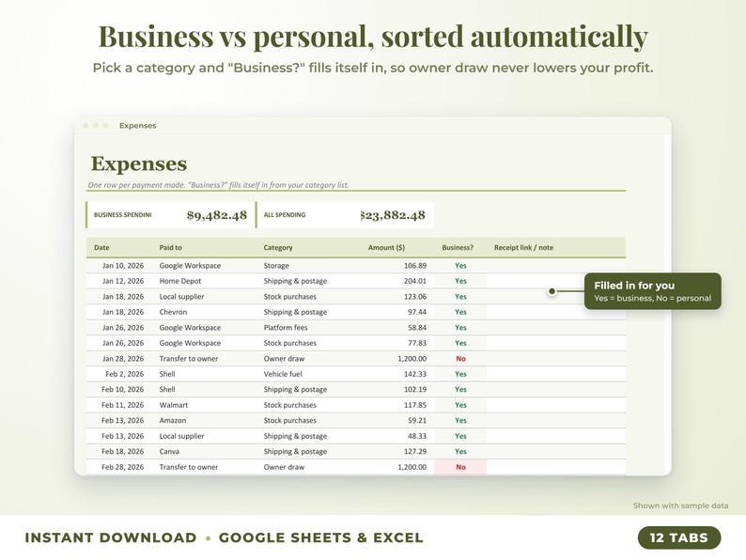The height and width of the screenshot is (560, 746).
Task: Click Transfer to owner in the Jan 28 row
Action: click(x=189, y=359)
